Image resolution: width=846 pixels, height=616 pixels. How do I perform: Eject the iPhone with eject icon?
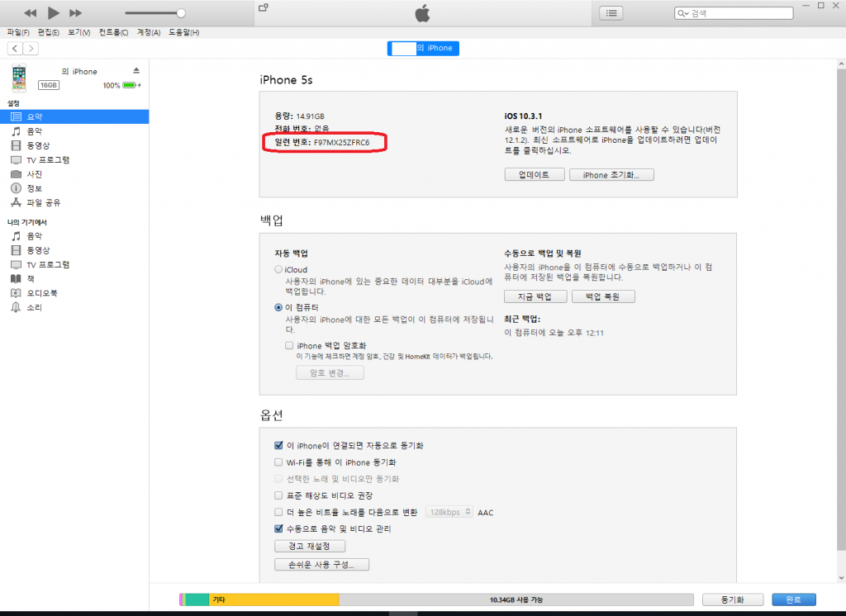[x=136, y=71]
